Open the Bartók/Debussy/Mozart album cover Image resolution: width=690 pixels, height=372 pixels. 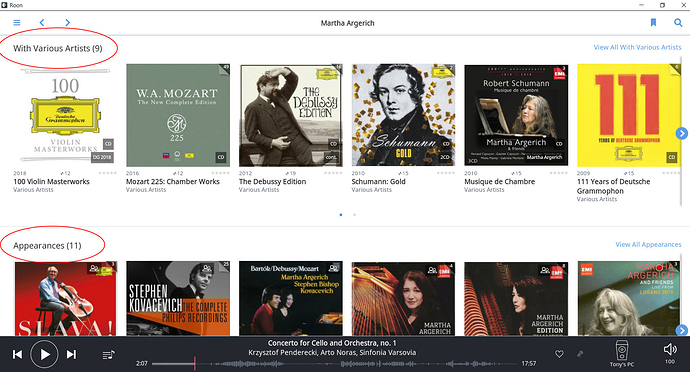coord(290,298)
